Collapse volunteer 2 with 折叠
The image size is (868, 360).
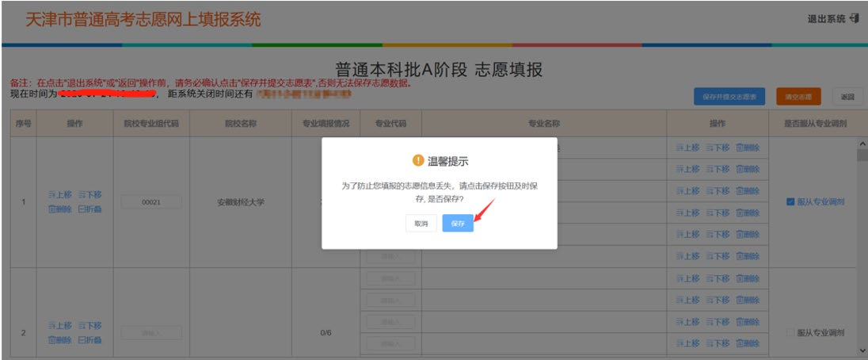tap(89, 339)
